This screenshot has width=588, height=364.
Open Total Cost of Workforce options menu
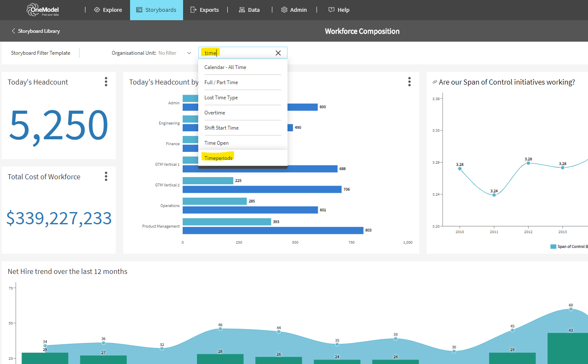click(106, 176)
